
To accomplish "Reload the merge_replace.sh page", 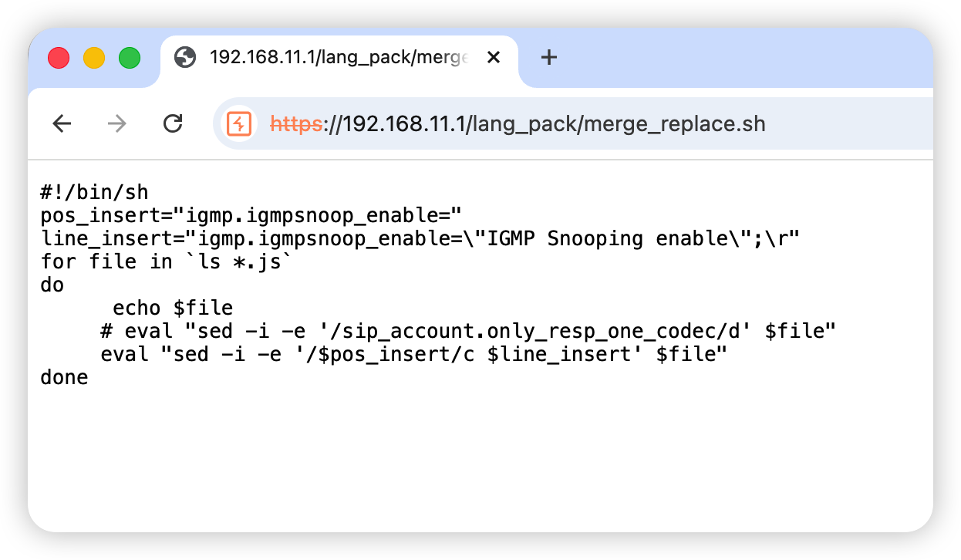I will (174, 123).
